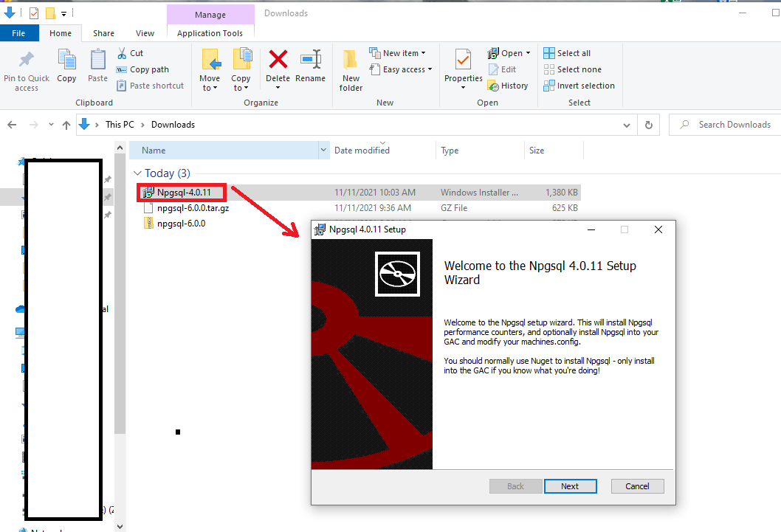
Task: Click the Npgsql Setup title bar icon
Action: tap(320, 229)
